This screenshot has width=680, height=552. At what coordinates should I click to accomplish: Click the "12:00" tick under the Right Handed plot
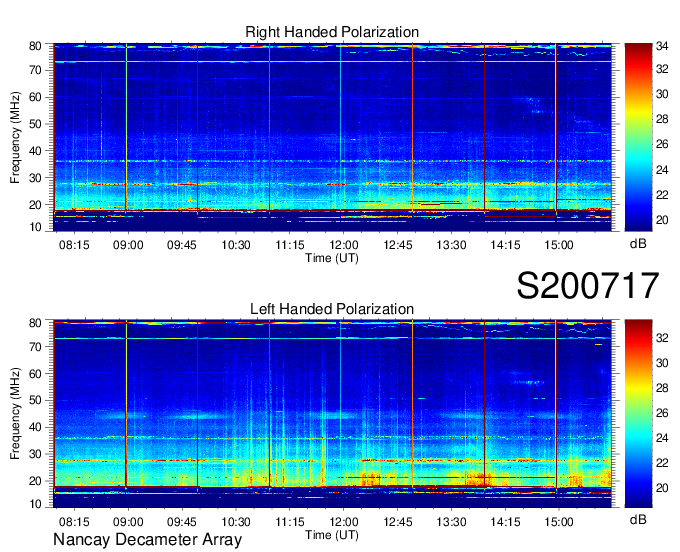click(x=344, y=245)
